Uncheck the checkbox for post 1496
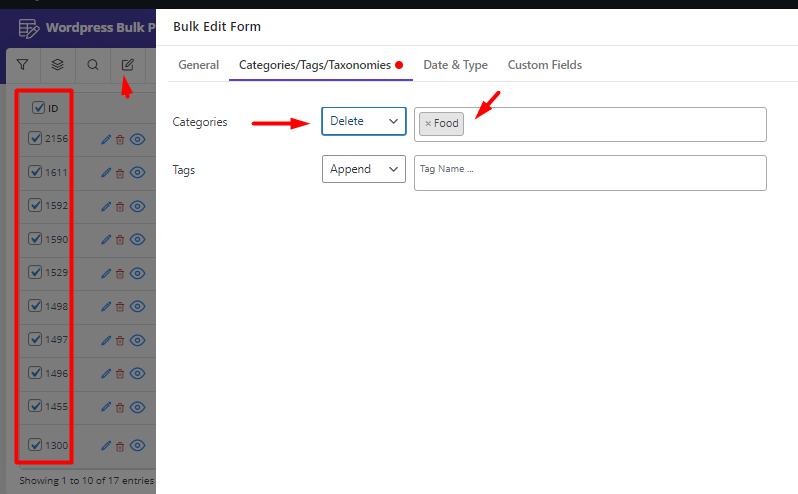Viewport: 798px width, 494px height. (35, 372)
